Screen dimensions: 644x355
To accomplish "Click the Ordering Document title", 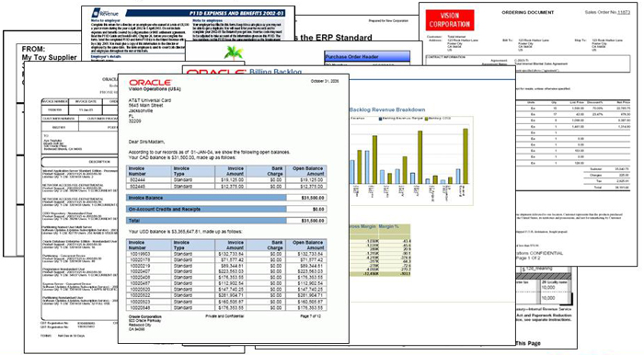I will [528, 13].
